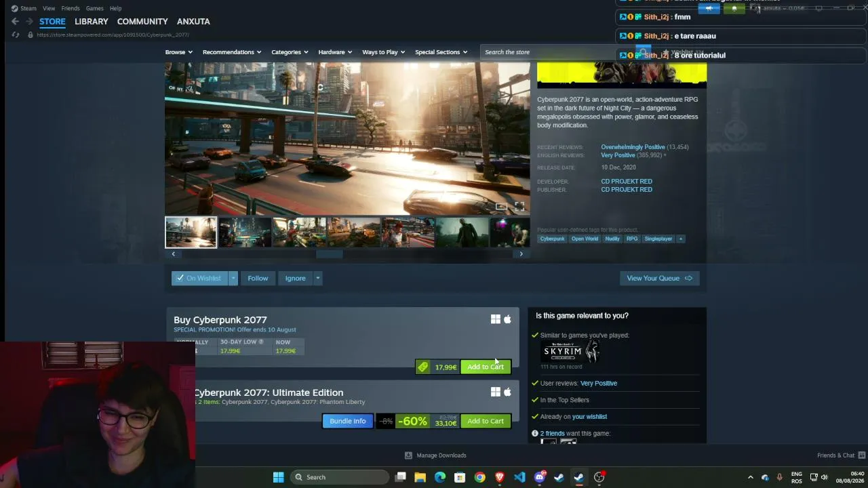Open volume control in system tray
The image size is (868, 488).
click(825, 477)
